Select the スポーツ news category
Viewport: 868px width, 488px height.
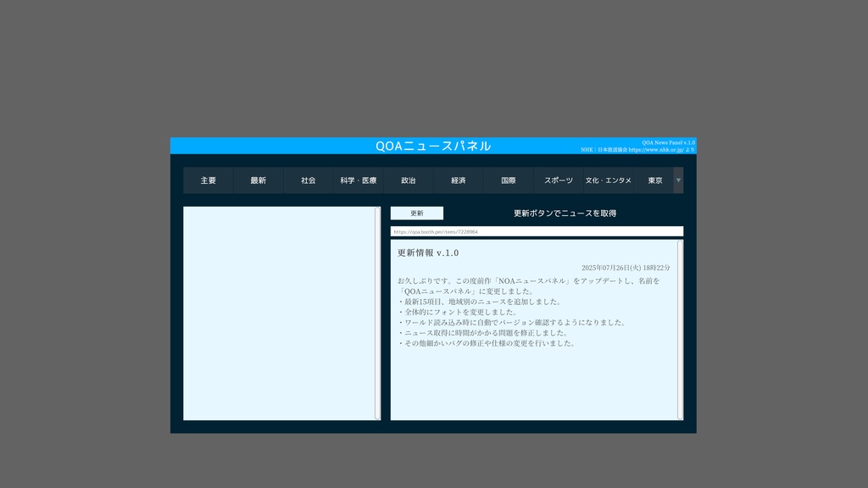click(557, 180)
